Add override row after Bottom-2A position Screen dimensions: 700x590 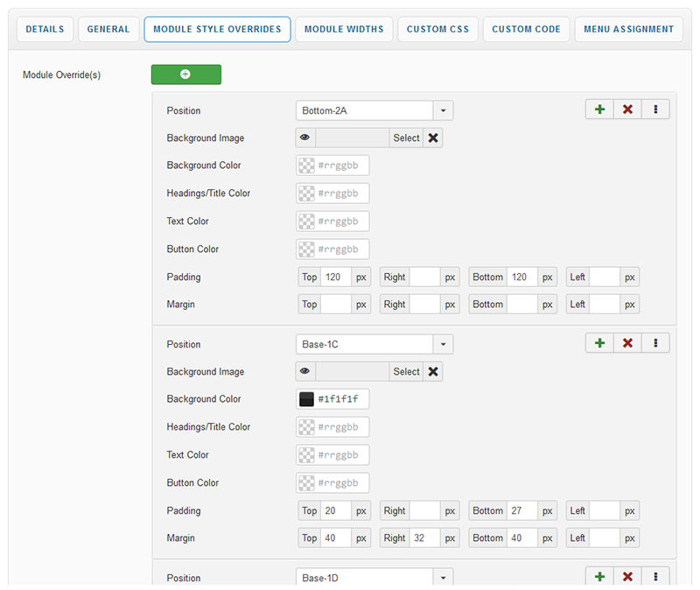(x=599, y=109)
